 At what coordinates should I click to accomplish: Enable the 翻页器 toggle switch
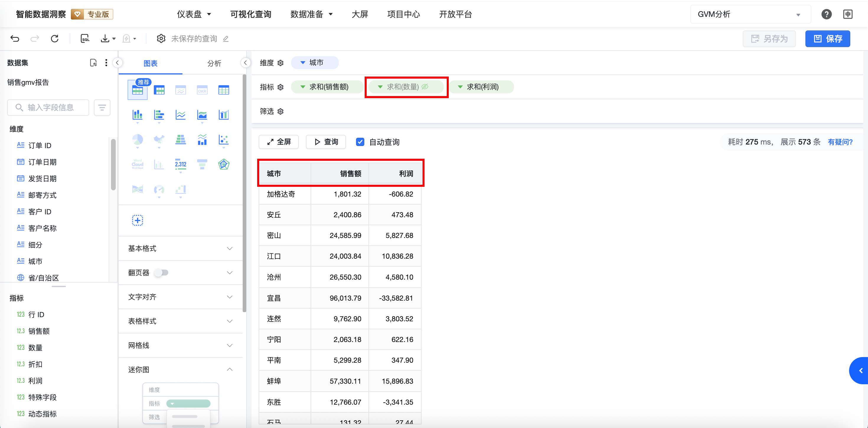161,273
